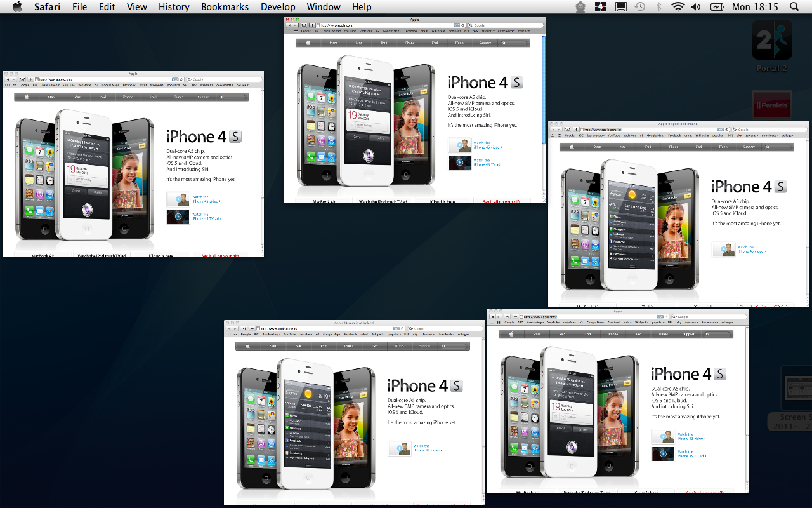
Task: Expand downloads bookmarks in bottom-right window
Action: pyautogui.click(x=710, y=323)
